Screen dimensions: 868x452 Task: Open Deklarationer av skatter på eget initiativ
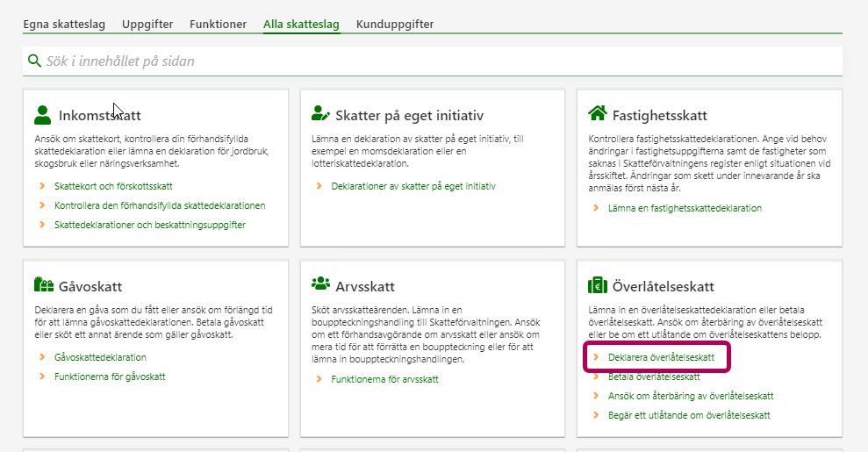click(x=413, y=186)
